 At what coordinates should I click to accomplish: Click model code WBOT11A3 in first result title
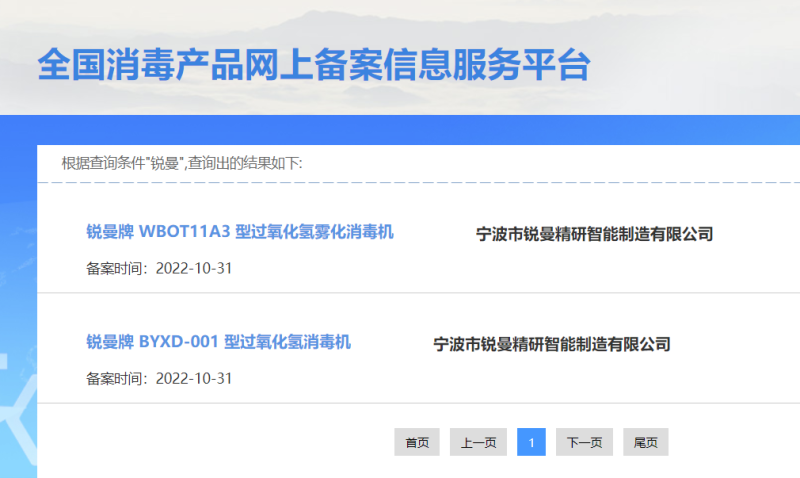coord(184,232)
